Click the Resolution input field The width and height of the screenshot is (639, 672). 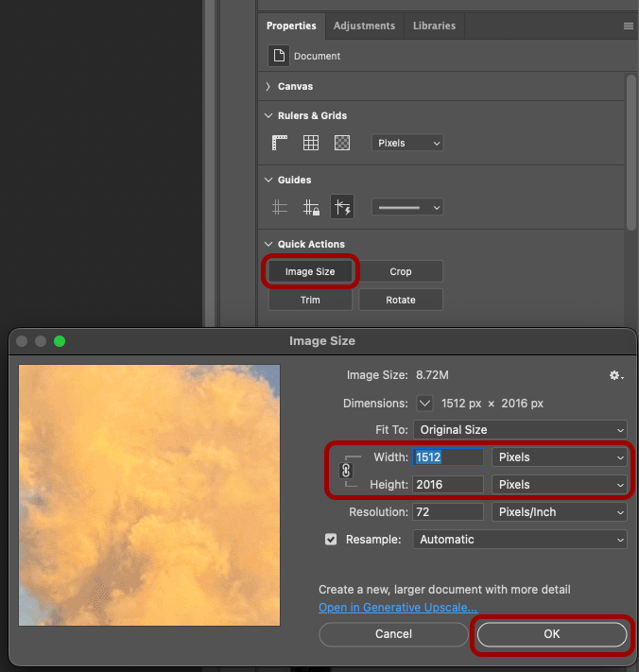pyautogui.click(x=448, y=512)
